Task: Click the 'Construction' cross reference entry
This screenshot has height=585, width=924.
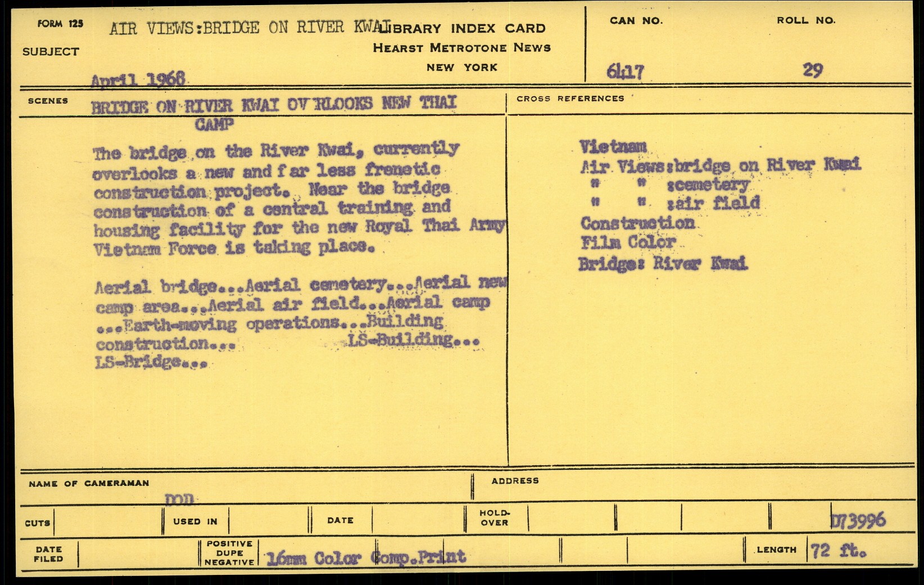Action: 637,223
